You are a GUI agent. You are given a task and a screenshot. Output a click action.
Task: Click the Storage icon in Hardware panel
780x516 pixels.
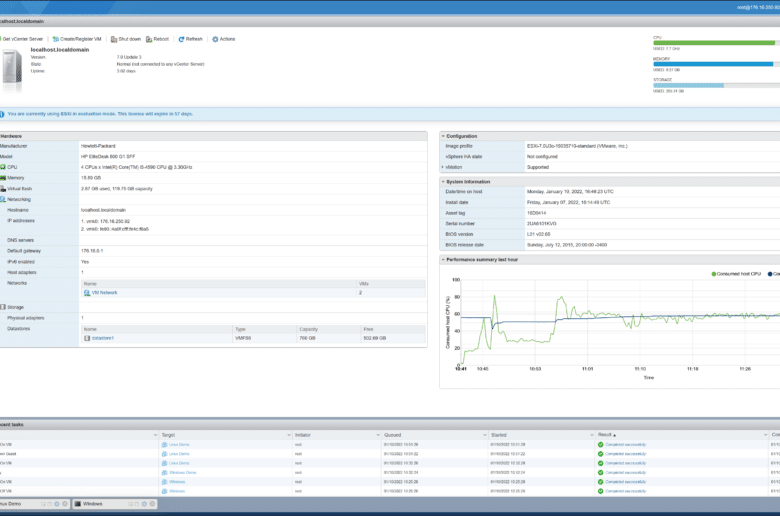[x=3, y=307]
